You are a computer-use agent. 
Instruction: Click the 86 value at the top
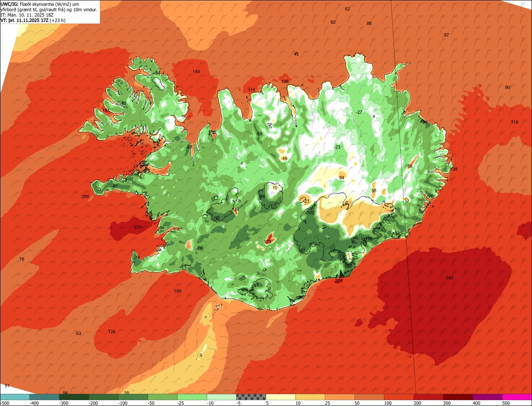(369, 23)
